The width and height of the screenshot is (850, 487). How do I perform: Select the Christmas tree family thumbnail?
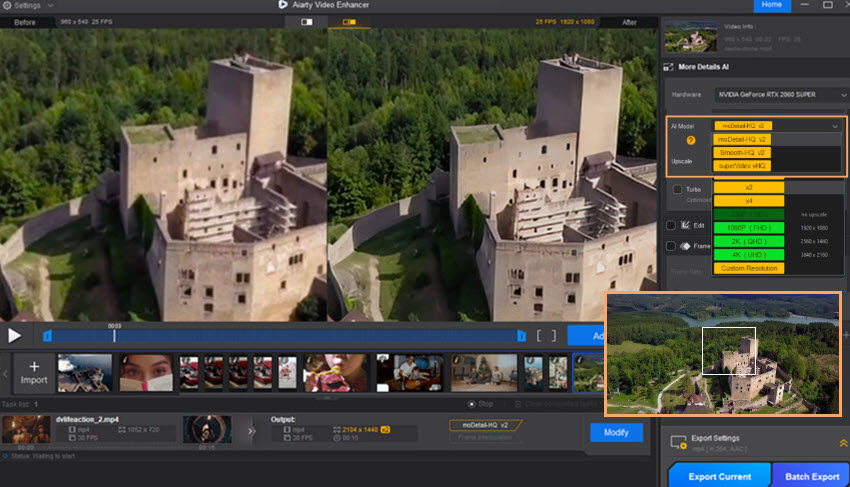point(484,373)
